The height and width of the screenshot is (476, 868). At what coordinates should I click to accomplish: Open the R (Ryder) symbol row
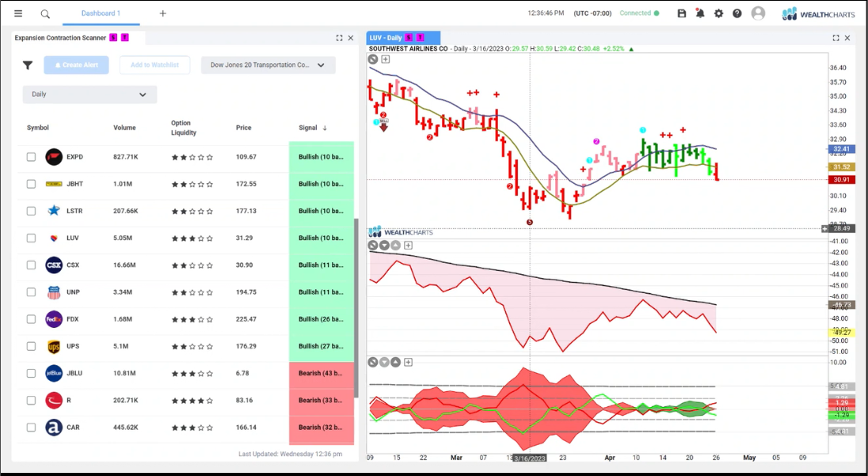pos(185,400)
